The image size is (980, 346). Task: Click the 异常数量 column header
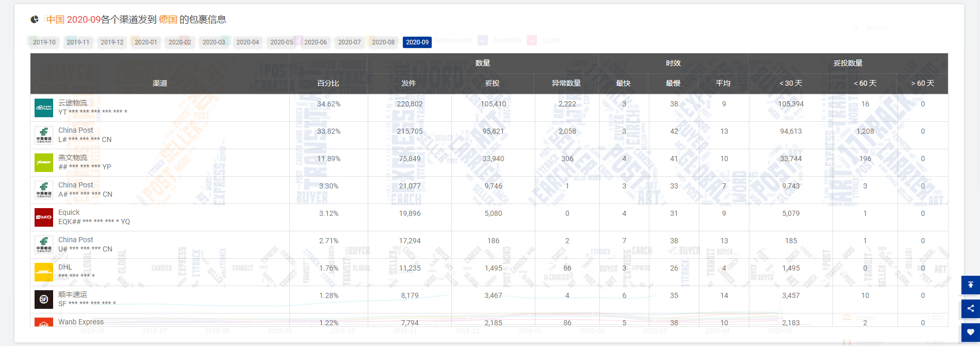(x=566, y=83)
